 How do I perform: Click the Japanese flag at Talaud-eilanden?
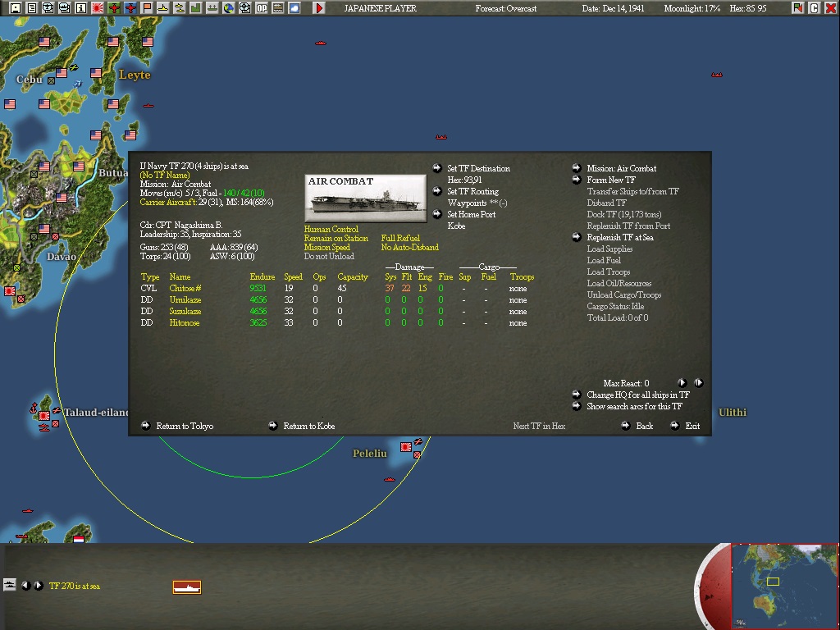(x=44, y=416)
